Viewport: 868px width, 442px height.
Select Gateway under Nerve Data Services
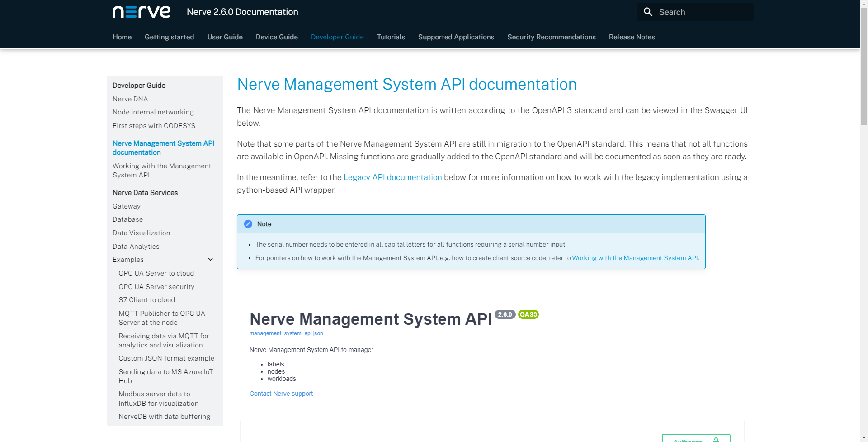tap(126, 206)
